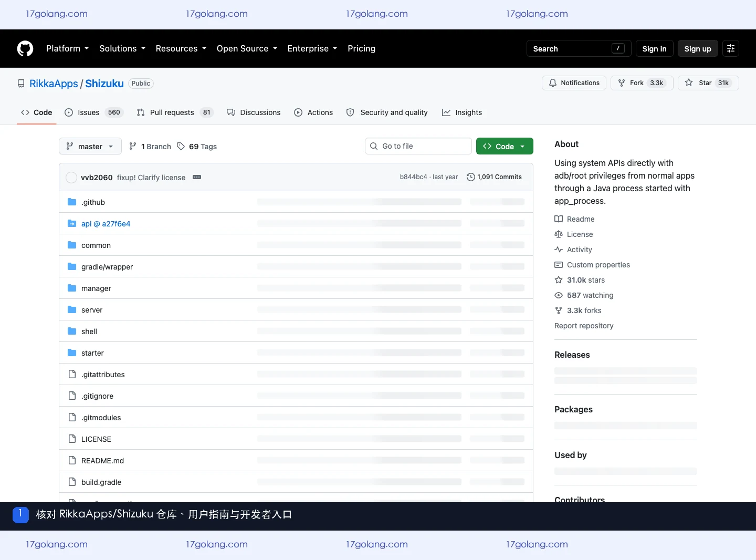756x560 pixels.
Task: Expand the Enterprise menu
Action: [312, 48]
